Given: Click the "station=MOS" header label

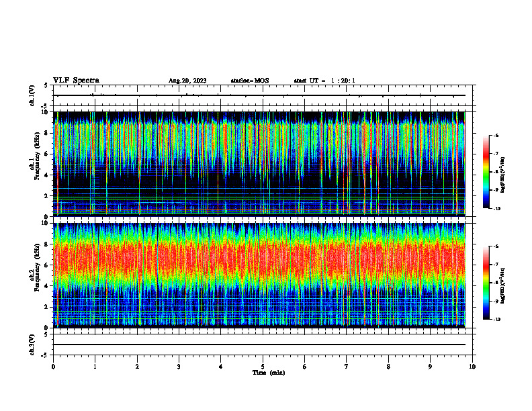Looking at the screenshot, I should [x=250, y=81].
